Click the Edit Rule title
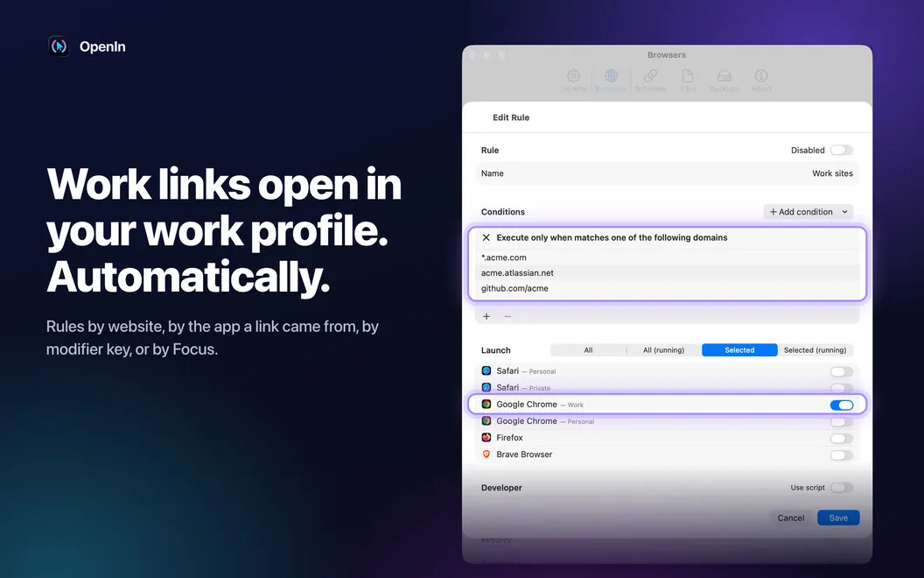This screenshot has width=924, height=578. click(511, 117)
